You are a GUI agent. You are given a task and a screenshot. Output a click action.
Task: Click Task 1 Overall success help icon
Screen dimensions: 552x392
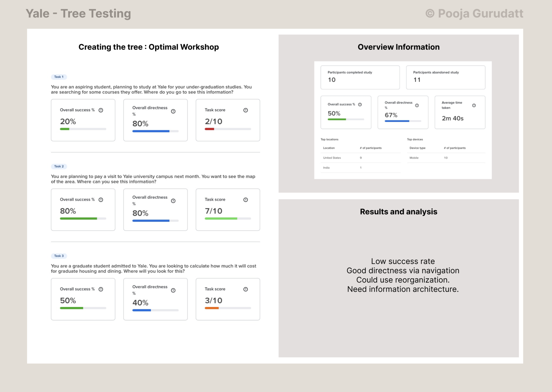(101, 110)
